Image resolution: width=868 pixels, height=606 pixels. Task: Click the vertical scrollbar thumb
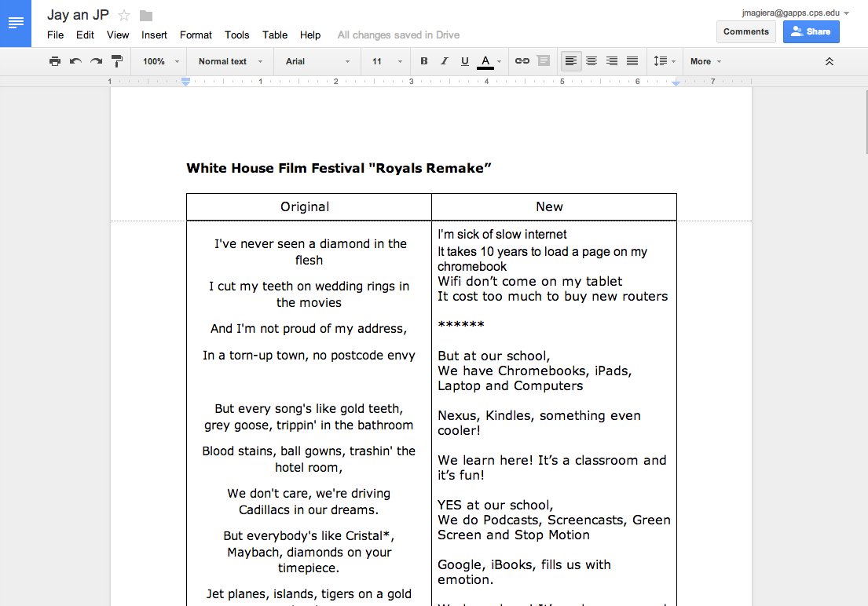click(x=866, y=122)
